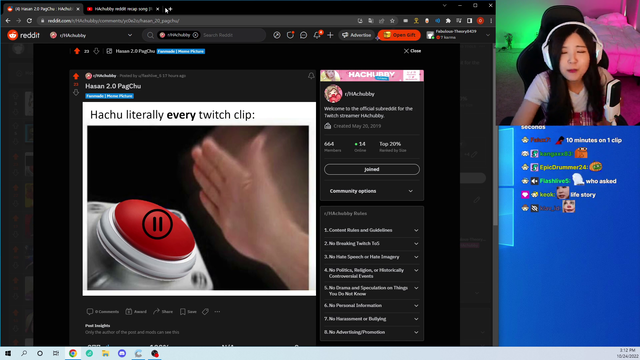Open the Reddit notifications bell
The width and height of the screenshot is (640, 360).
tap(317, 35)
